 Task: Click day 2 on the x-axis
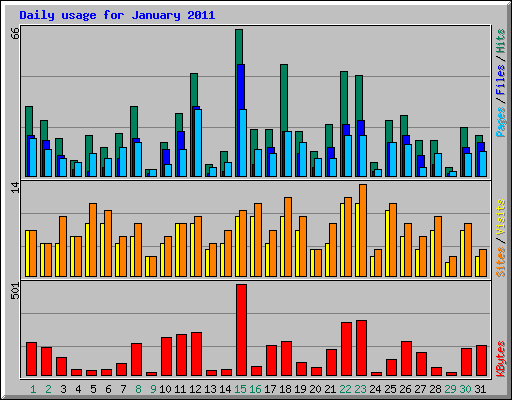tap(48, 389)
